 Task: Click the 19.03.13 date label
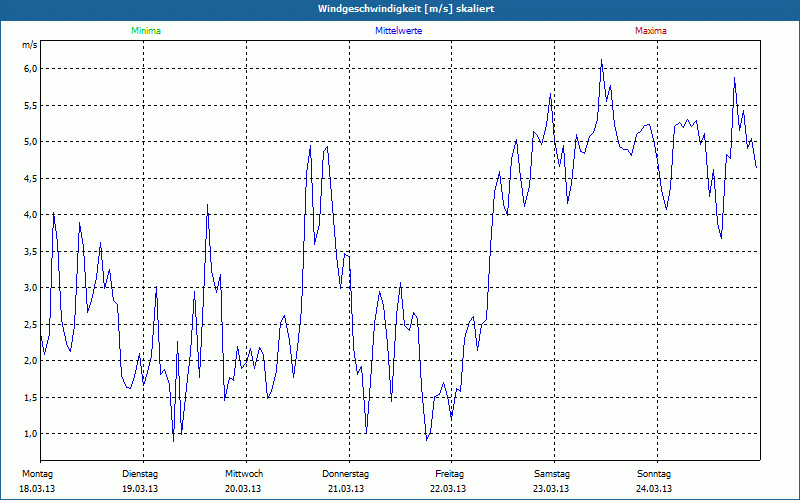pyautogui.click(x=140, y=489)
